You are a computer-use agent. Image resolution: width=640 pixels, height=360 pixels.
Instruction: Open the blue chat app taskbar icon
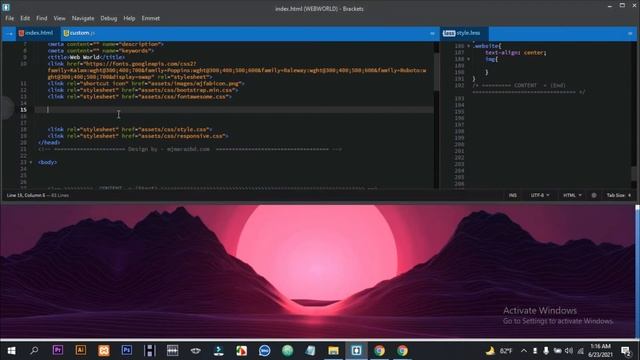(x=264, y=351)
